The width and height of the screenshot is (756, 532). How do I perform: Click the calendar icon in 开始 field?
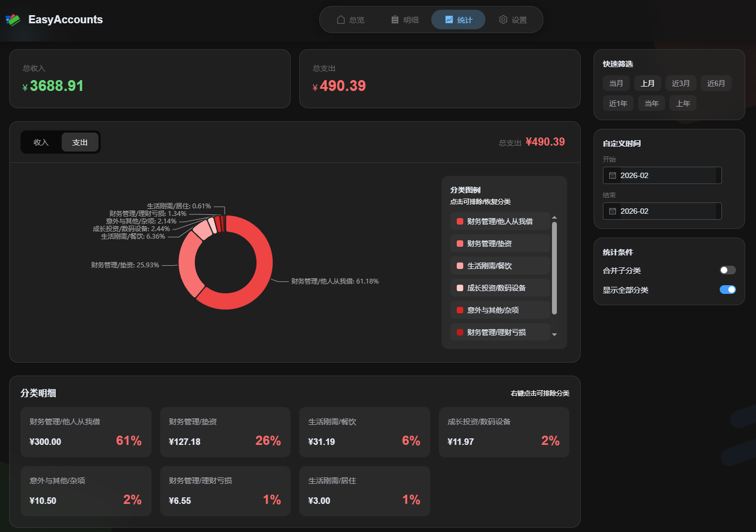point(613,176)
